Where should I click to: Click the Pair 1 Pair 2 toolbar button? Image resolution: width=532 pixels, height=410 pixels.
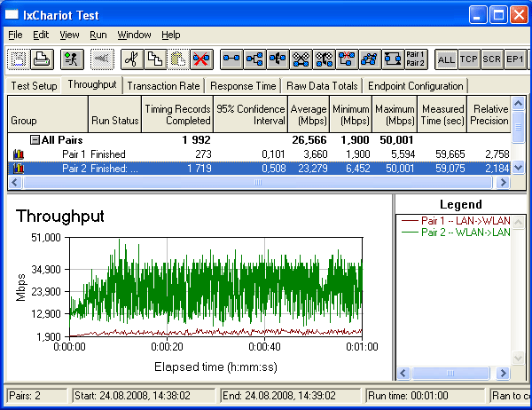click(x=416, y=59)
